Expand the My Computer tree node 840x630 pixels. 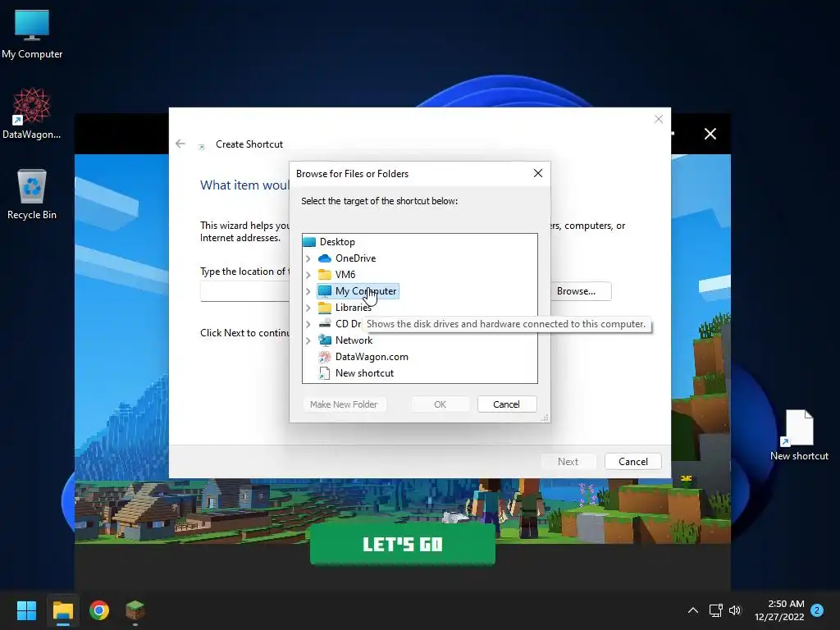(x=308, y=291)
